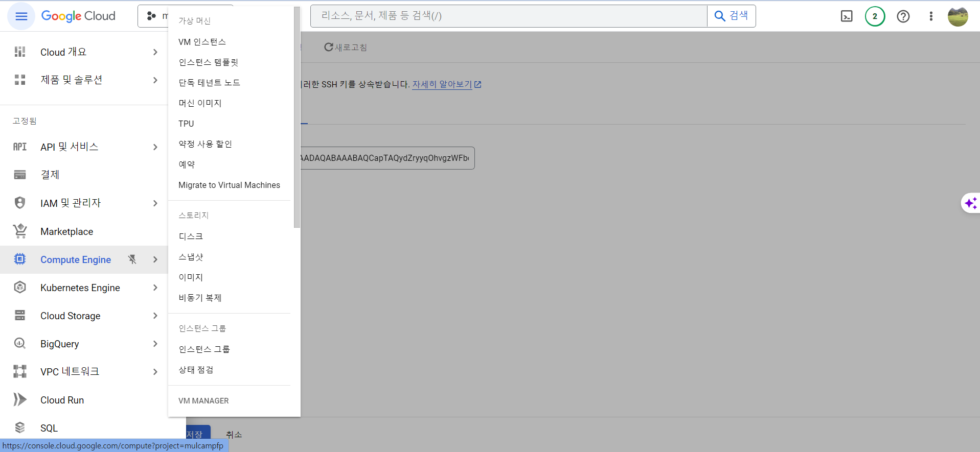
Task: Close the hamburger navigation menu
Action: (x=21, y=16)
